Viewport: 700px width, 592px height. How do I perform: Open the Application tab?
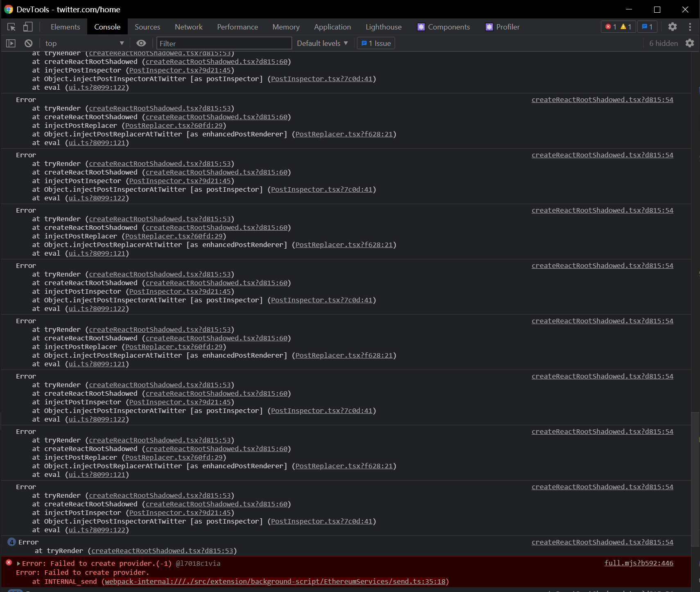coord(332,27)
